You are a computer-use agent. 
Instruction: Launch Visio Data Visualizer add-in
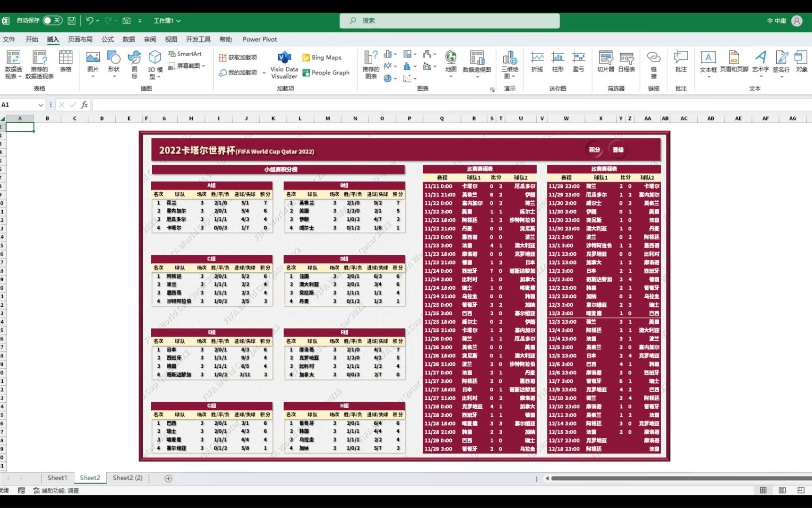coord(284,64)
